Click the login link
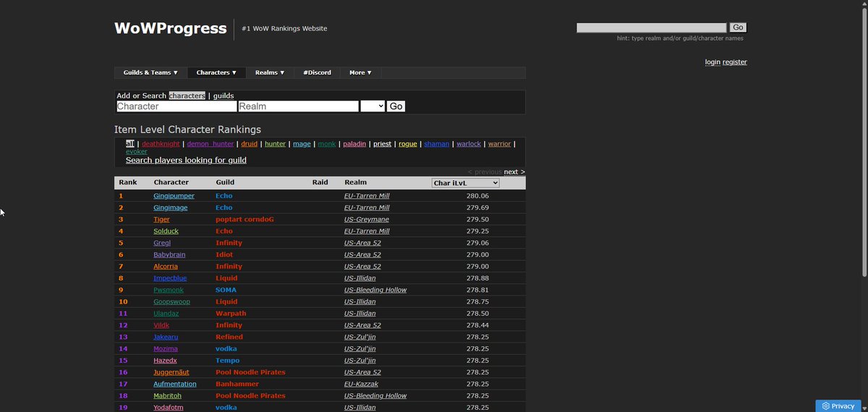Screen dimensions: 868x412 coord(712,62)
